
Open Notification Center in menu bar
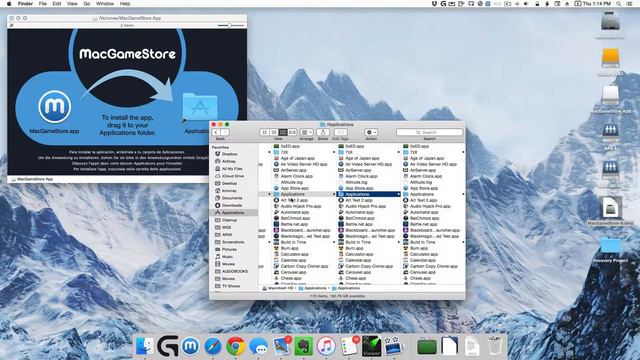pos(630,4)
